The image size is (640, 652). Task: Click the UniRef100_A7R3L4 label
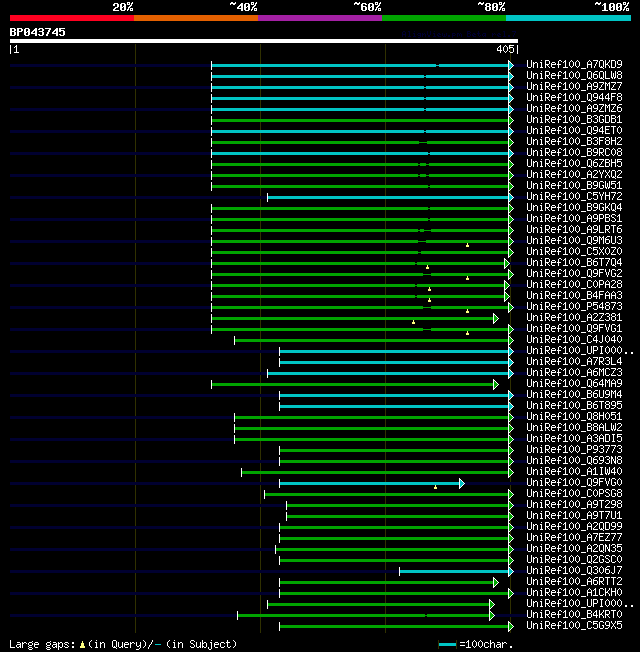click(574, 362)
